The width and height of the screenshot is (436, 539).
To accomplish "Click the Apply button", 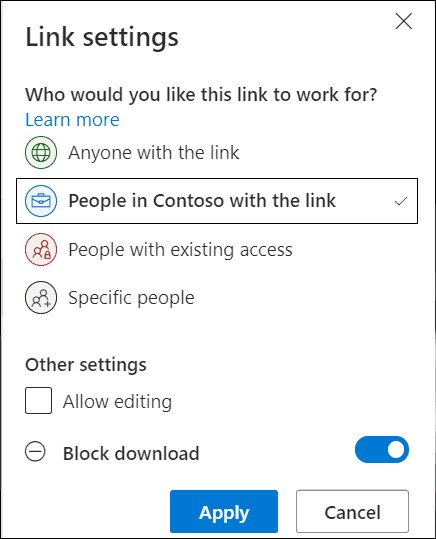I will [x=224, y=512].
